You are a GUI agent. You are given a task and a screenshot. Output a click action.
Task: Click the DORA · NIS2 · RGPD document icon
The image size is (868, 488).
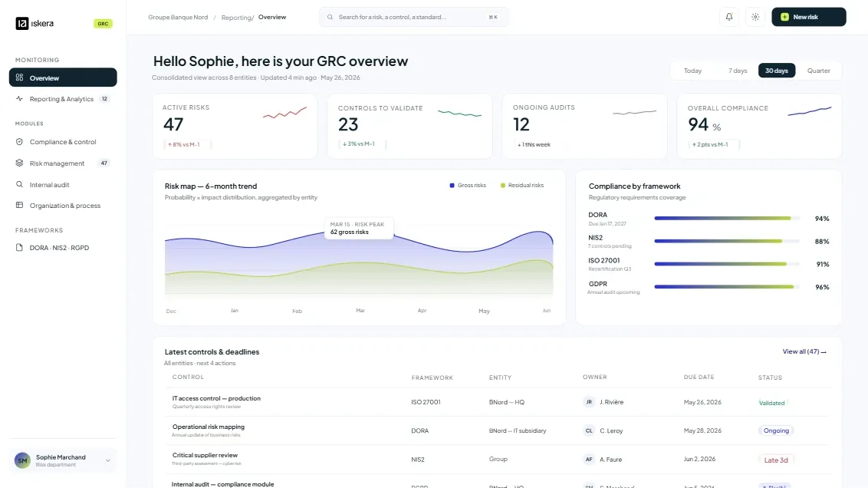(x=19, y=248)
